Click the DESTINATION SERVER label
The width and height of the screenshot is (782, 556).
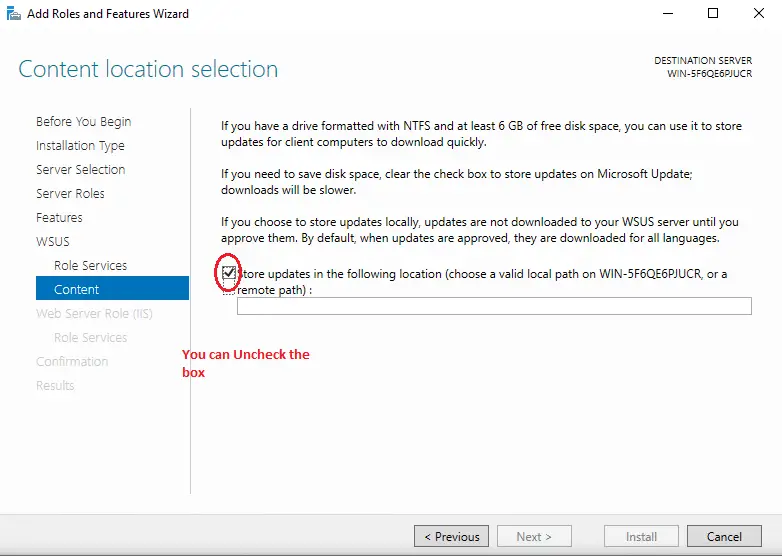703,60
